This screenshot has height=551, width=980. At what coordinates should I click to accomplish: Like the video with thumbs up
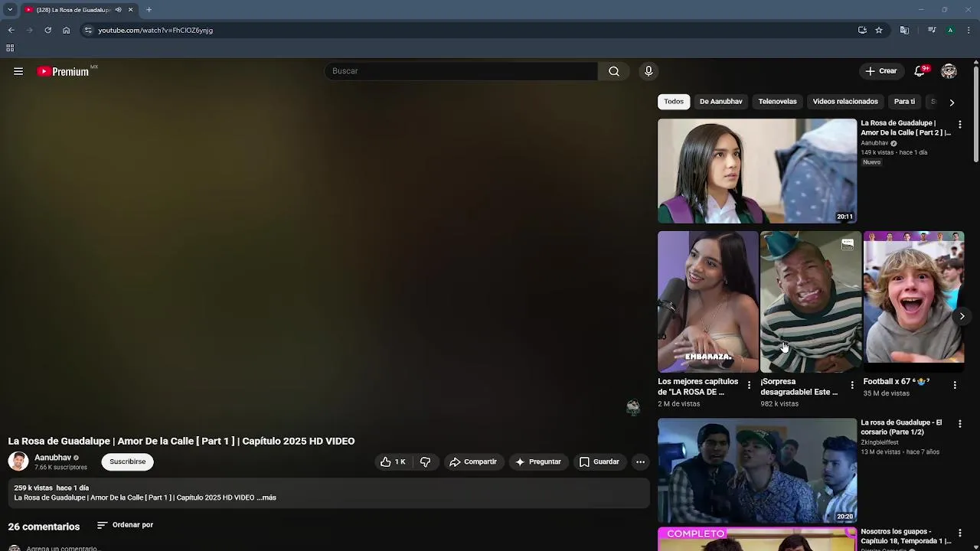click(393, 461)
